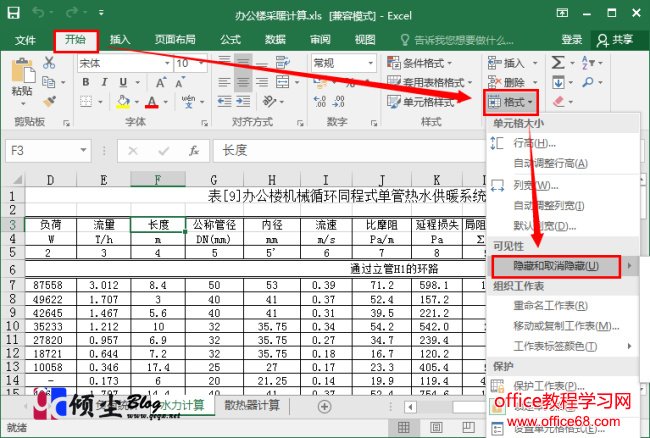Add a new sheet with plus button

324,407
